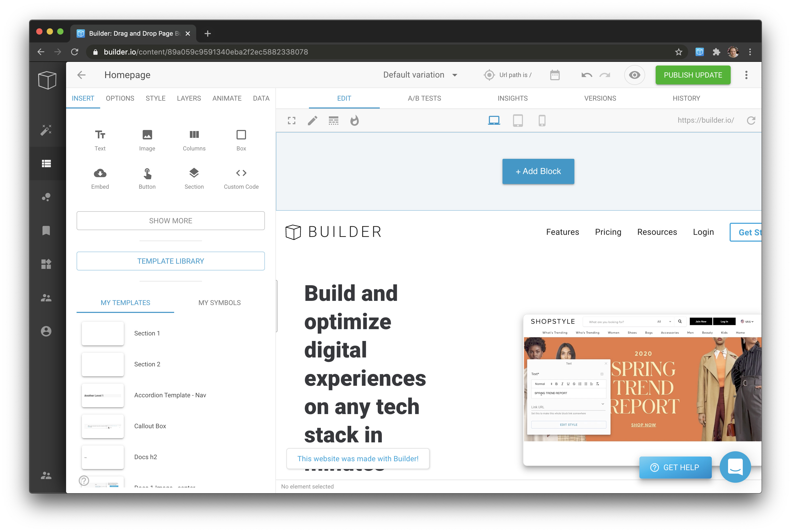Click 'This website was made with Builder!' link

pos(358,459)
